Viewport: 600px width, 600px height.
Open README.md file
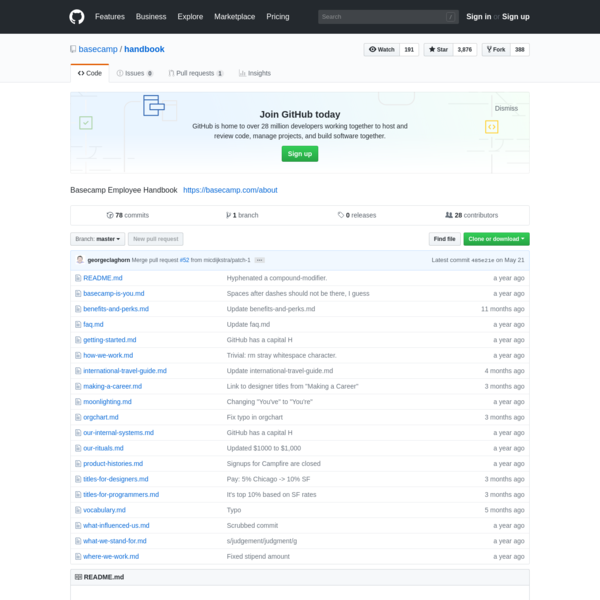[x=103, y=278]
